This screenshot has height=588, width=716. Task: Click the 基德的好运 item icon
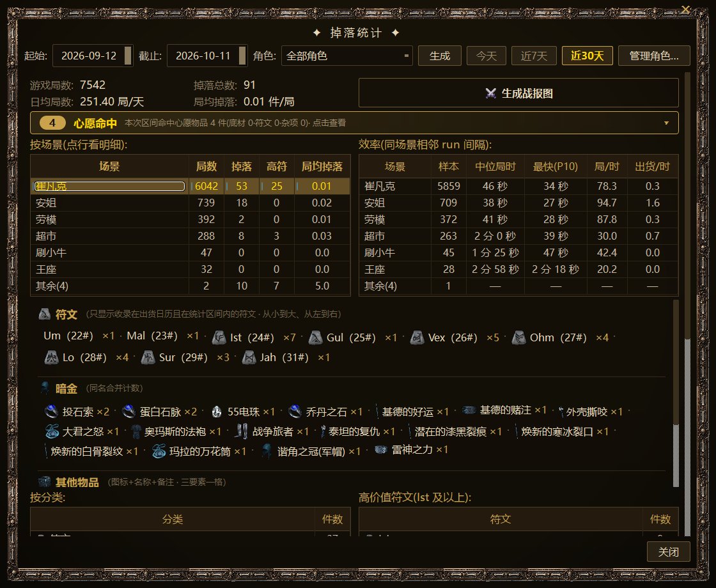tap(377, 412)
